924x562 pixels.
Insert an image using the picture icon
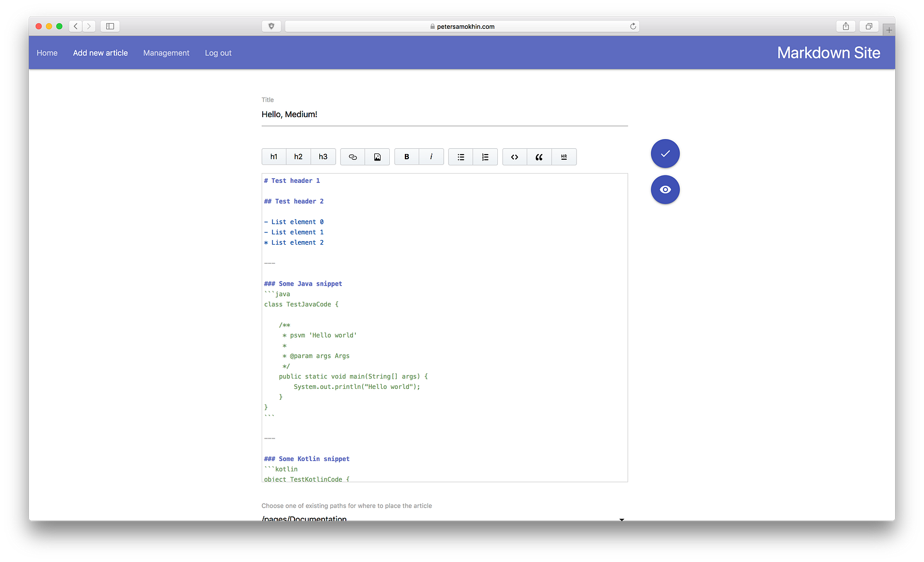click(377, 157)
